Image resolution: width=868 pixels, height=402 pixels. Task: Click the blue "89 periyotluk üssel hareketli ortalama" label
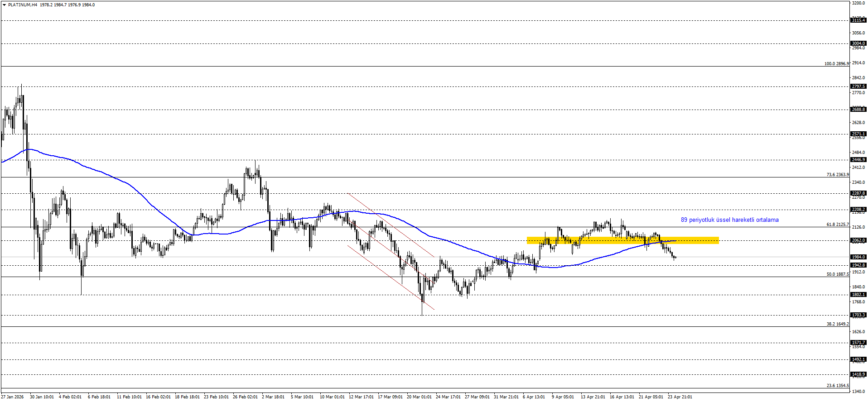(x=730, y=220)
